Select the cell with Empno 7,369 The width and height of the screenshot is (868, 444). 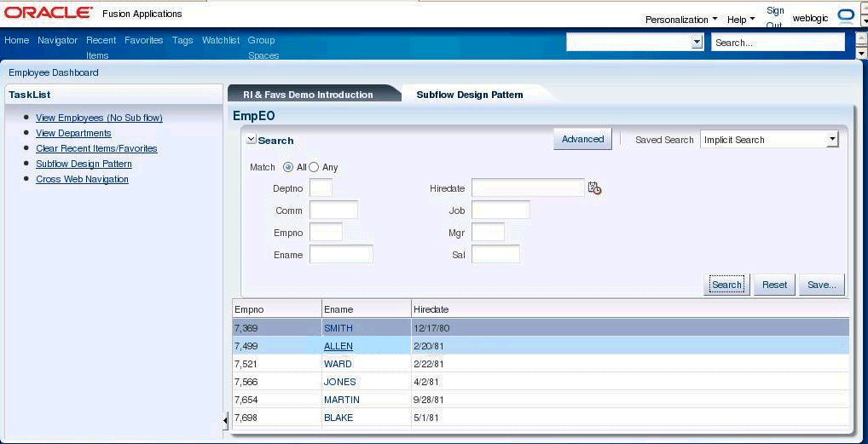[277, 328]
